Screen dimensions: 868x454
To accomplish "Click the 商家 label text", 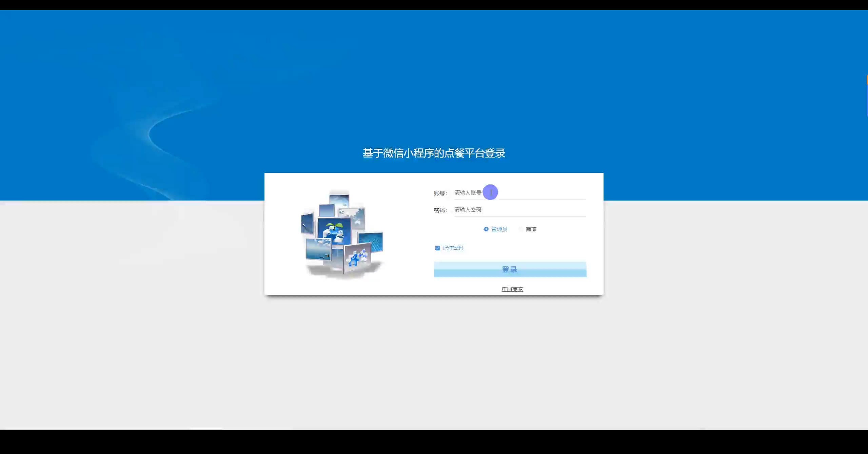I will click(x=531, y=229).
